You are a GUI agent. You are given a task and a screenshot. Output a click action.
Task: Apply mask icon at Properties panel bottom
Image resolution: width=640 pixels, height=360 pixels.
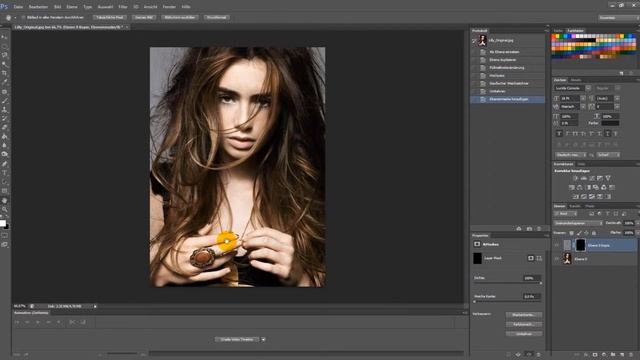pos(518,354)
